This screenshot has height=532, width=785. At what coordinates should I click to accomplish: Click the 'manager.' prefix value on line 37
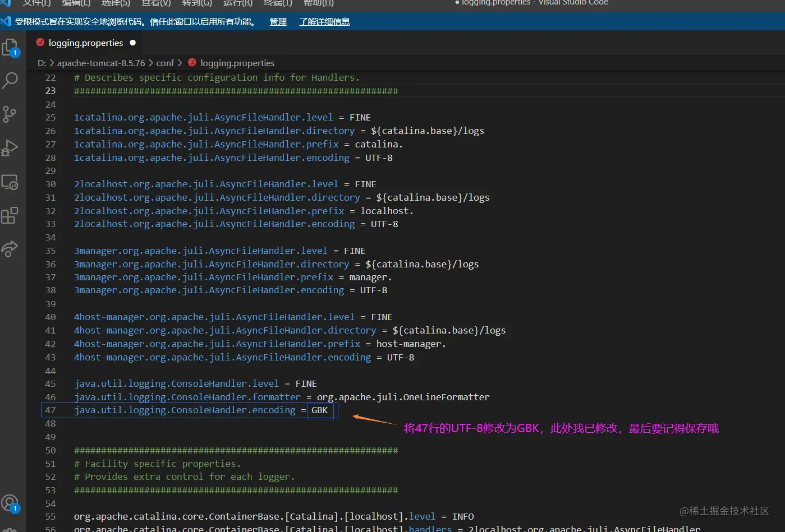click(x=370, y=277)
